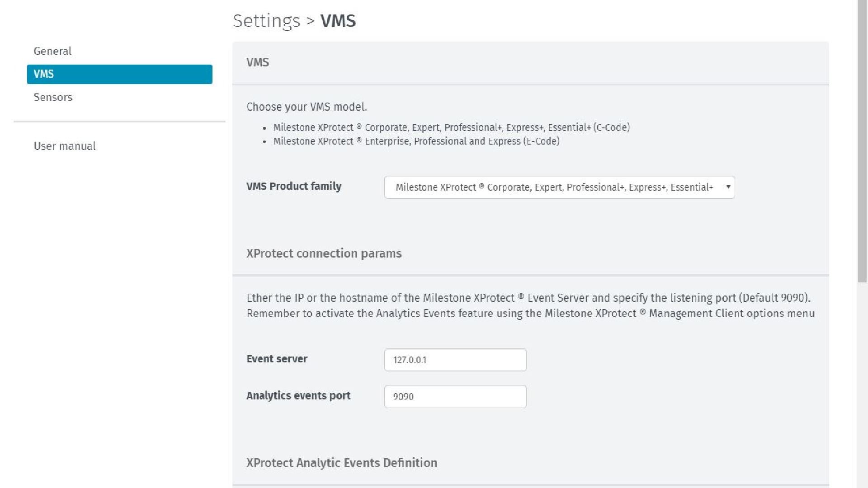This screenshot has width=868, height=488.
Task: Click the VMS panel header title
Action: (x=258, y=62)
